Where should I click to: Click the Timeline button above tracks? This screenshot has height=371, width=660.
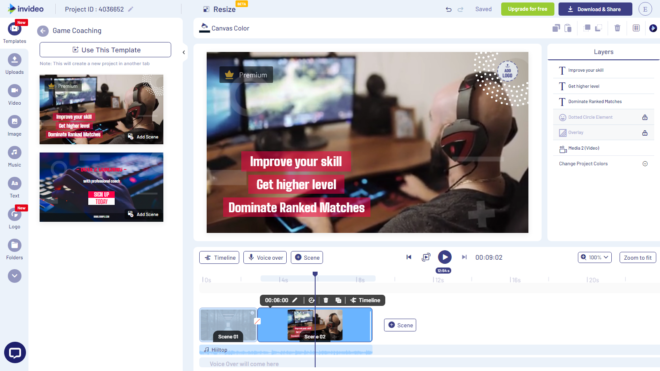[x=219, y=257]
